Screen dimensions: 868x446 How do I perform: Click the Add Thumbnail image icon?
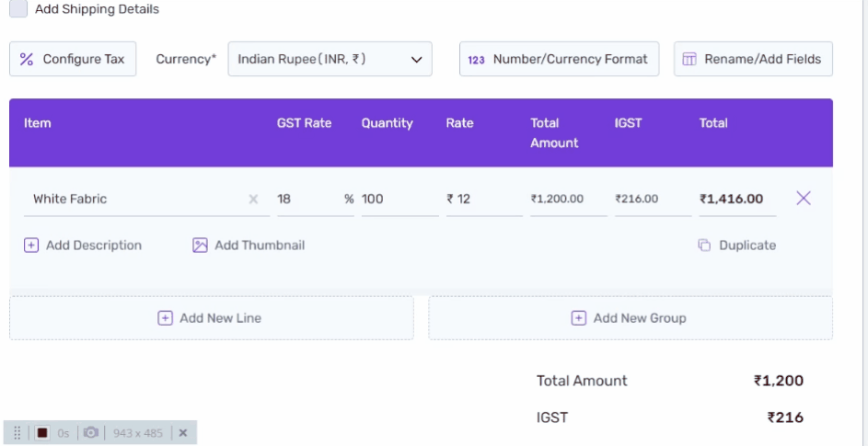[x=200, y=246]
